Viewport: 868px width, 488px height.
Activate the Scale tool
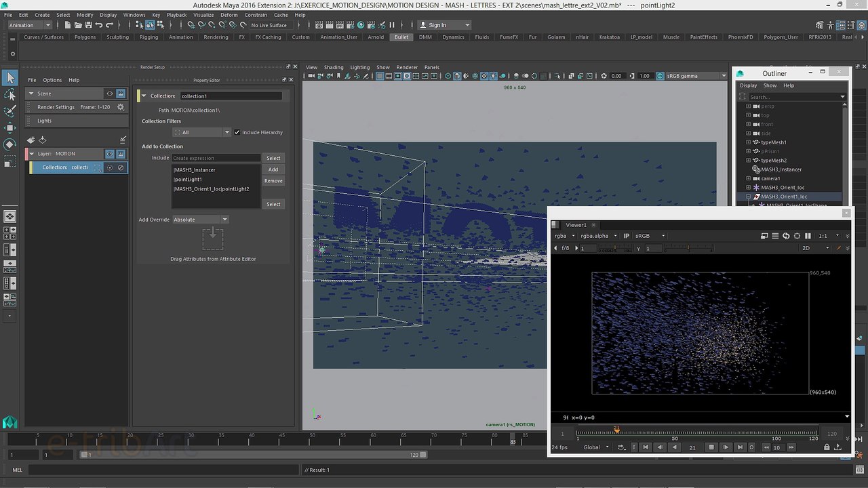click(x=9, y=162)
